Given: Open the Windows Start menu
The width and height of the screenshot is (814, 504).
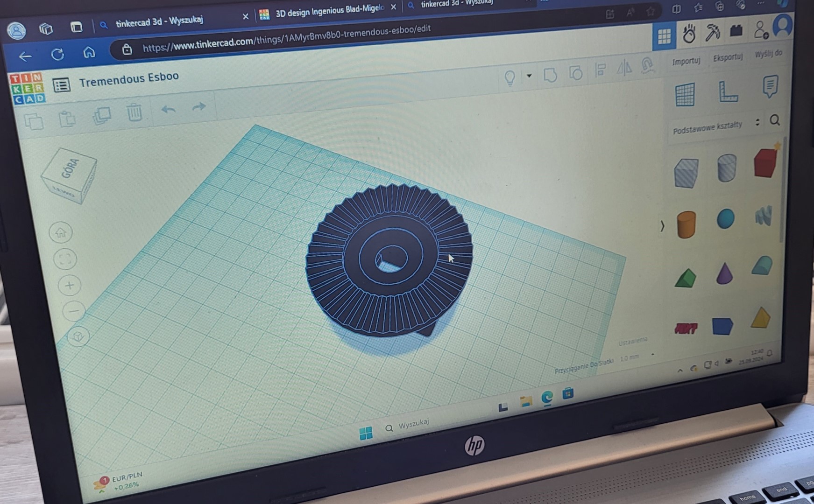Looking at the screenshot, I should 366,433.
